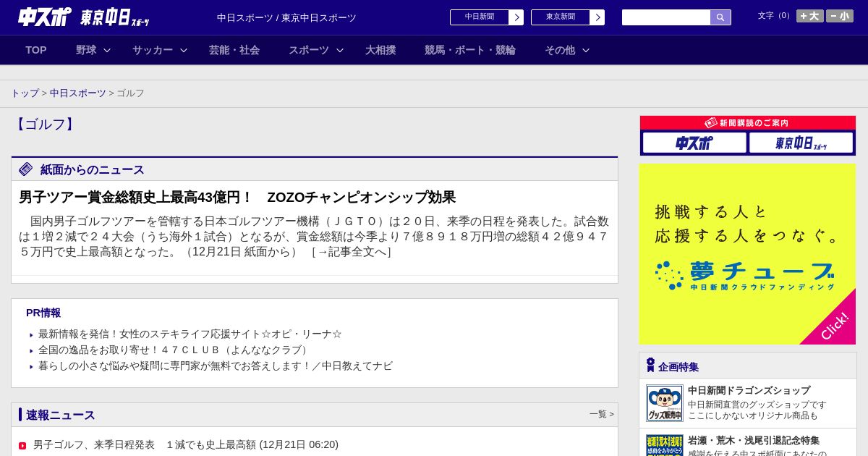
Task: Click the 岩瀬・荒木・浅尾引退記念特集 title link
Action: click(754, 440)
